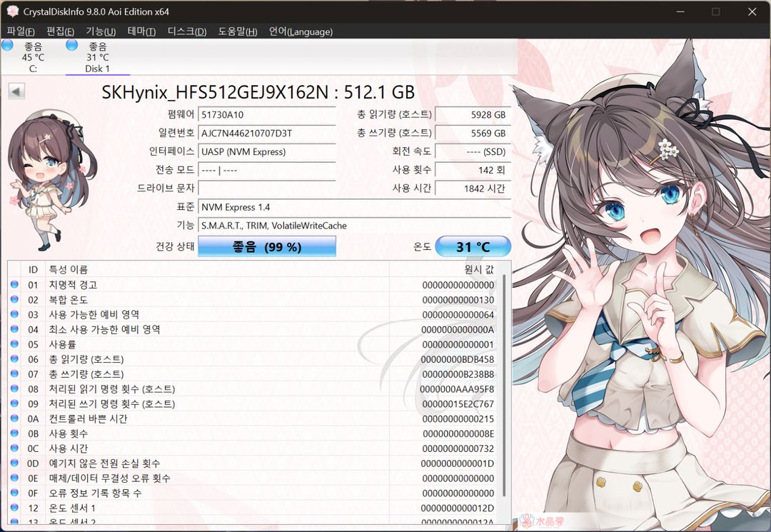The width and height of the screenshot is (771, 532).
Task: Open the 기능(U) menu
Action: pos(102,31)
